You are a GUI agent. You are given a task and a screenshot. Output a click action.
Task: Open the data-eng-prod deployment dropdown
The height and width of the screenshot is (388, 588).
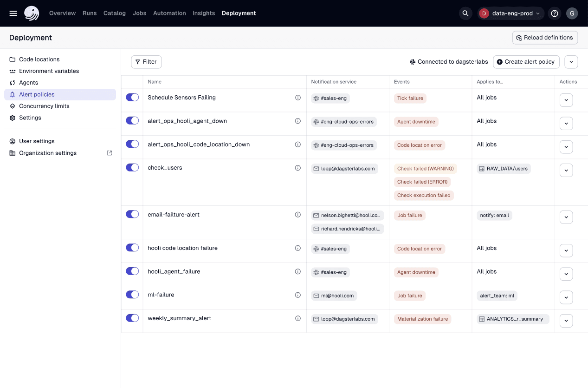click(x=510, y=13)
